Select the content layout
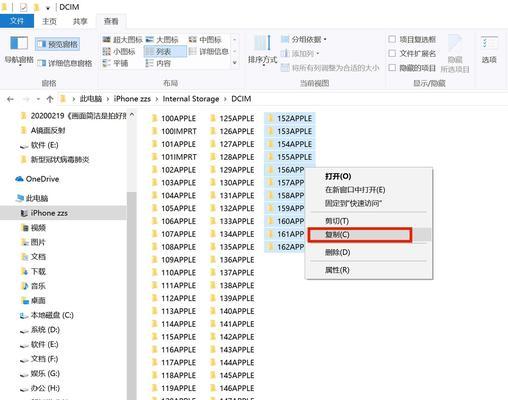508x400 pixels. coord(158,63)
